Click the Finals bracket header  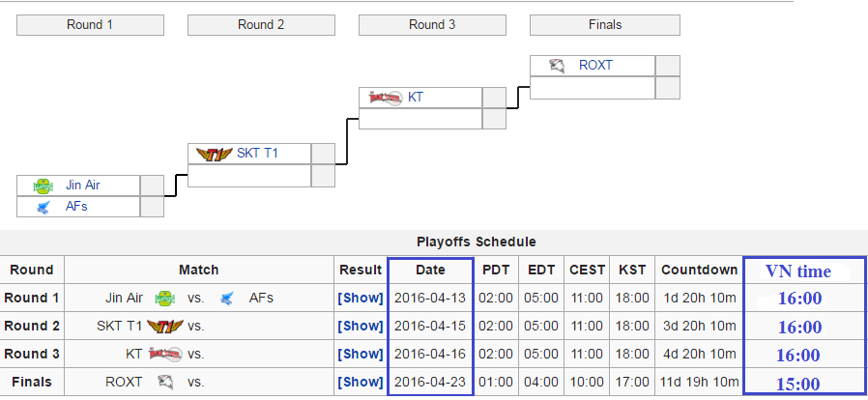(605, 25)
